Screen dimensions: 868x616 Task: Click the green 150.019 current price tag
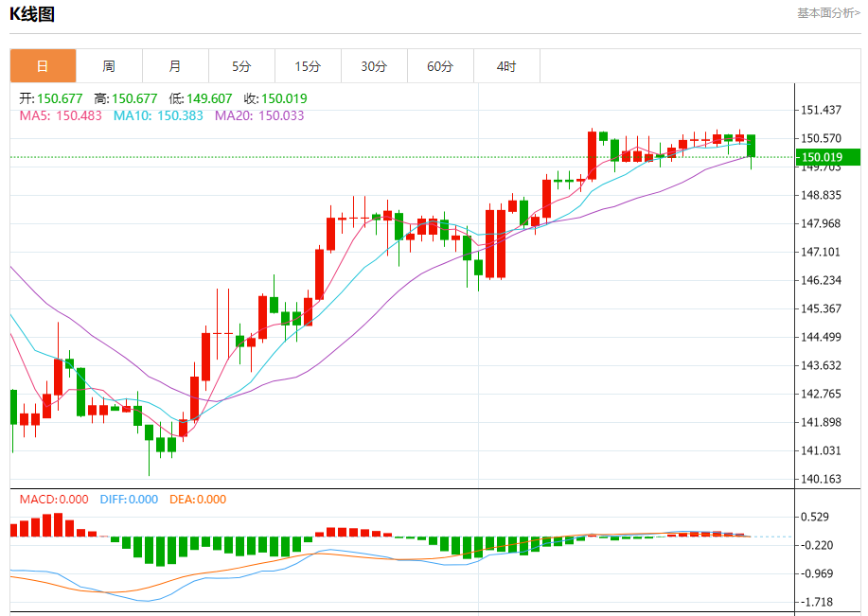pos(825,157)
